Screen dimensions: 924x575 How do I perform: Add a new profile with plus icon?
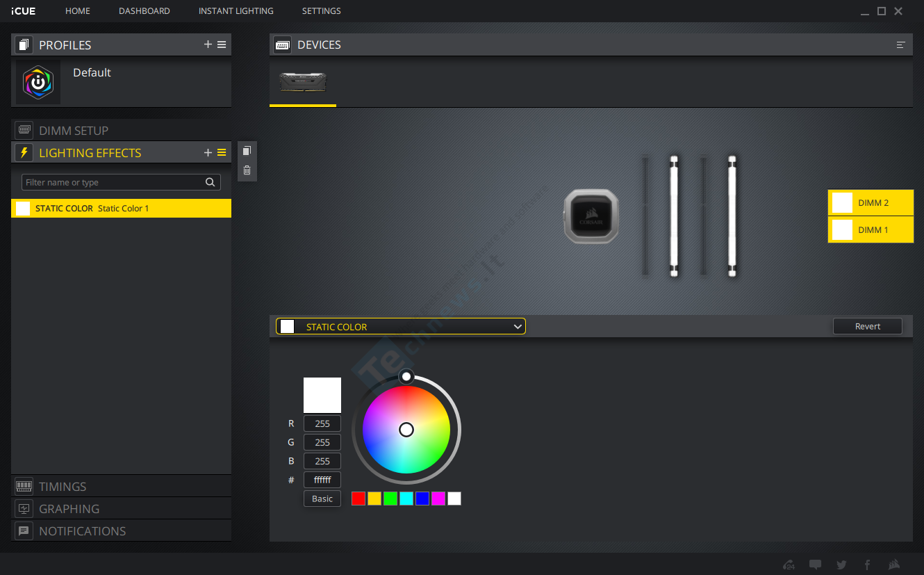[x=208, y=44]
